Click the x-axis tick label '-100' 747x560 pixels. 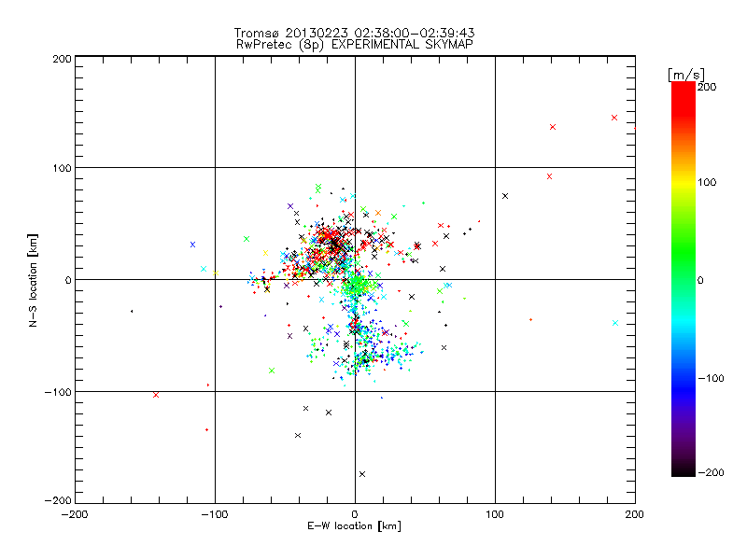point(215,514)
